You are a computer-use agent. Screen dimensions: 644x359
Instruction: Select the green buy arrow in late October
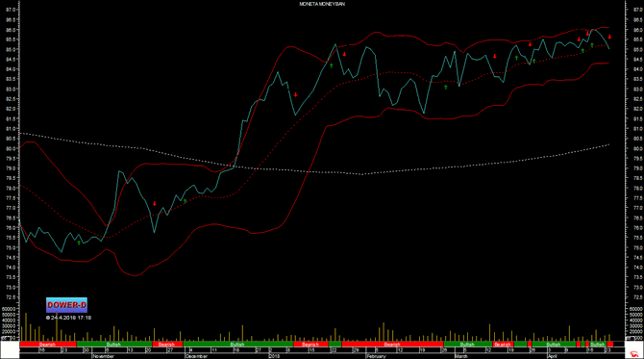pos(79,244)
